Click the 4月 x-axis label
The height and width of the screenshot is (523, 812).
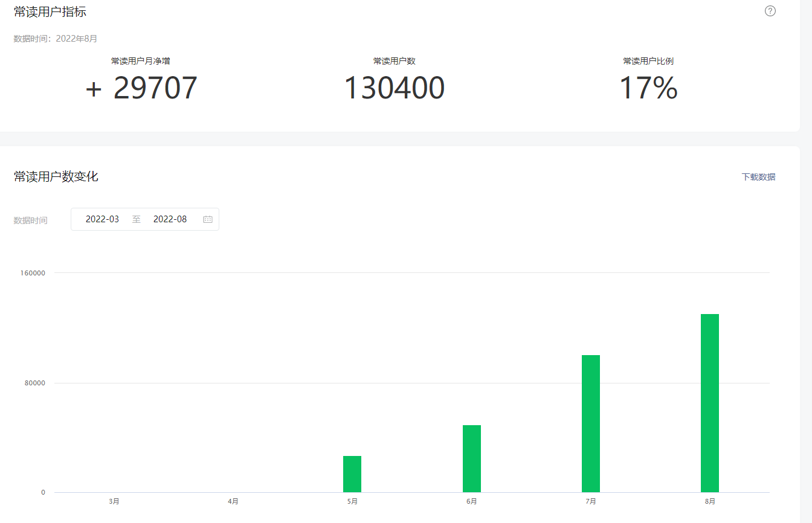click(233, 501)
